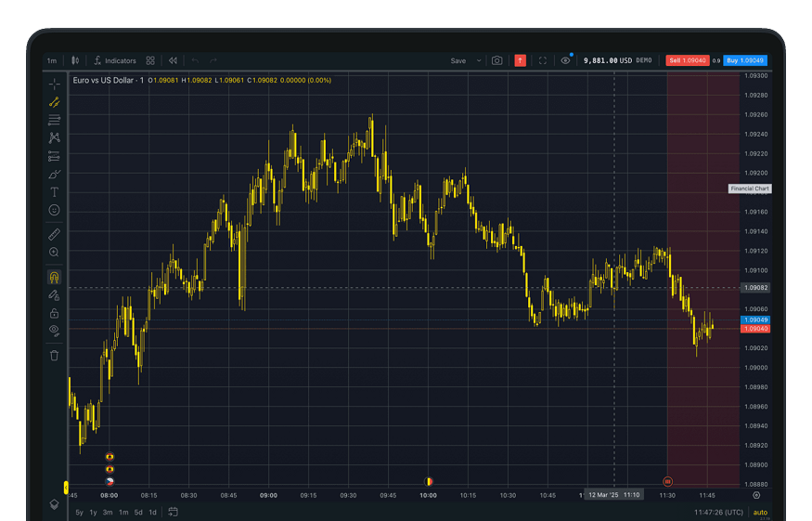
Task: Select the ruler measure tool
Action: (55, 234)
